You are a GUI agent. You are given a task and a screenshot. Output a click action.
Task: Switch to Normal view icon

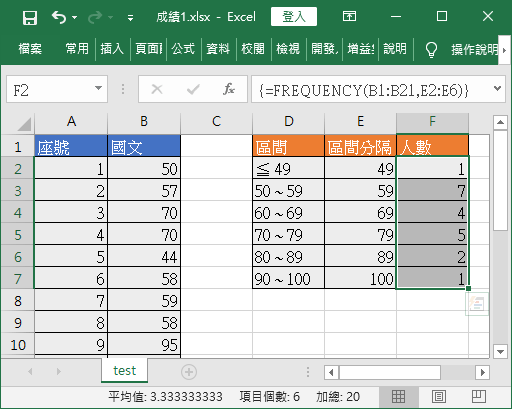(398, 396)
